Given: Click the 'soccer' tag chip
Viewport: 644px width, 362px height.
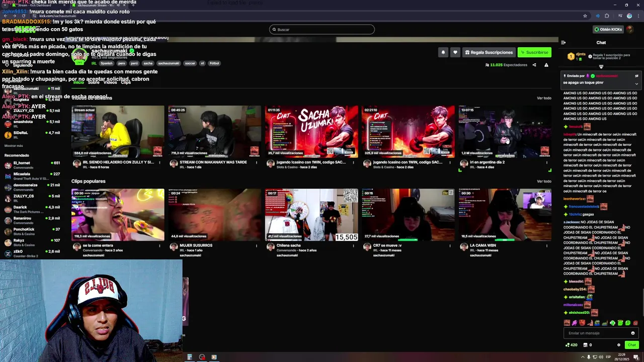Looking at the screenshot, I should 190,63.
